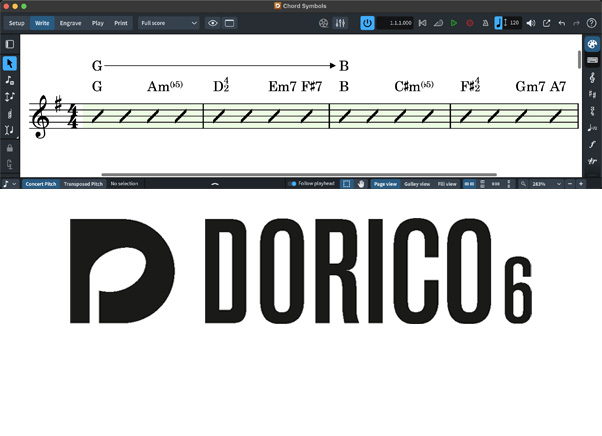Select the arrow Select tool
602x436 pixels.
(x=10, y=64)
